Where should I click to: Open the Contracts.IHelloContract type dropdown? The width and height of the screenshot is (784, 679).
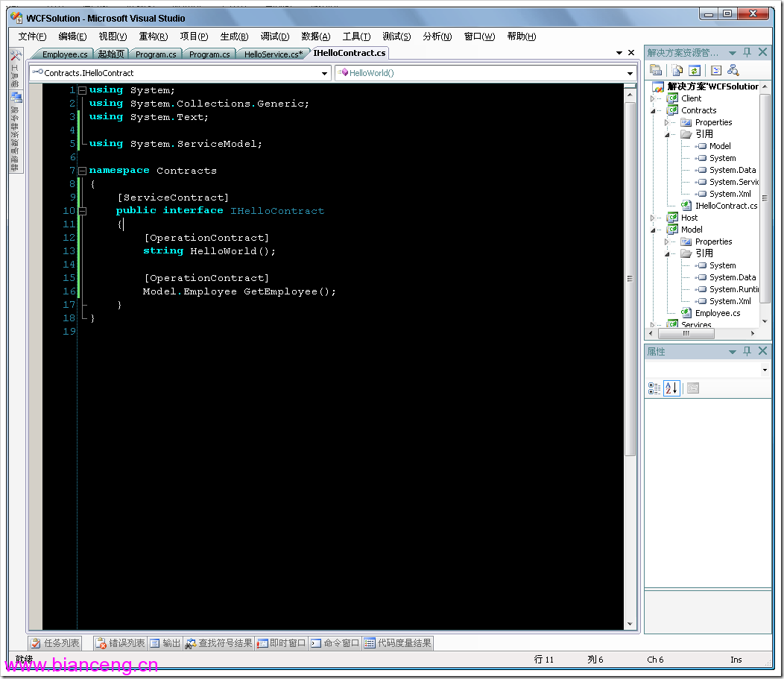(x=324, y=73)
